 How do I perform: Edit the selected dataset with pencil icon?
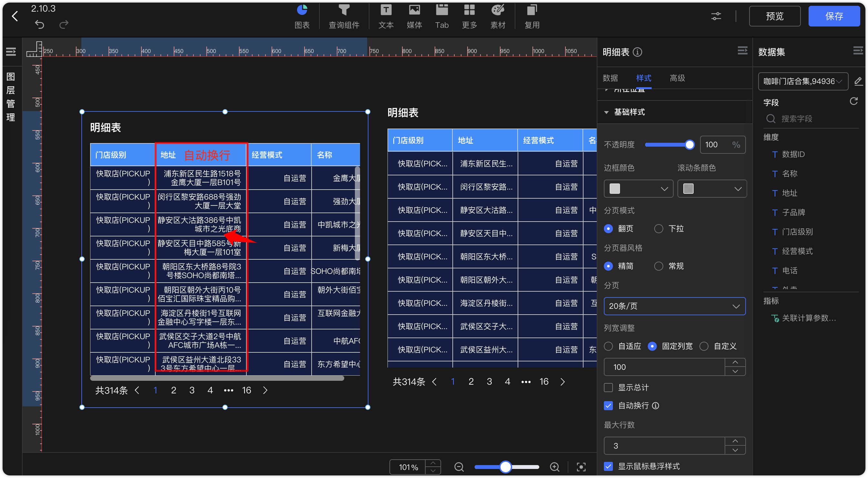pos(858,81)
